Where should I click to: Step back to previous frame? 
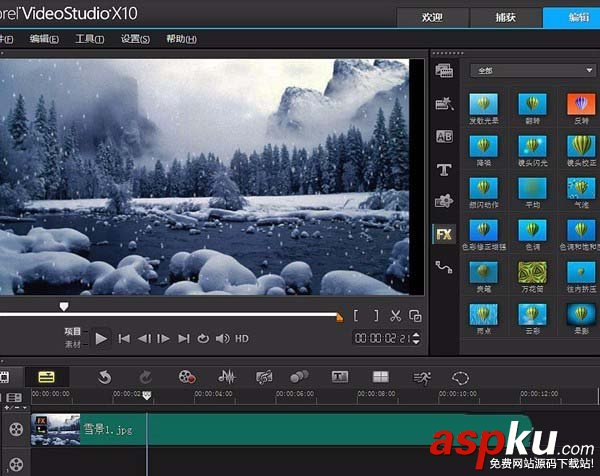tap(144, 339)
